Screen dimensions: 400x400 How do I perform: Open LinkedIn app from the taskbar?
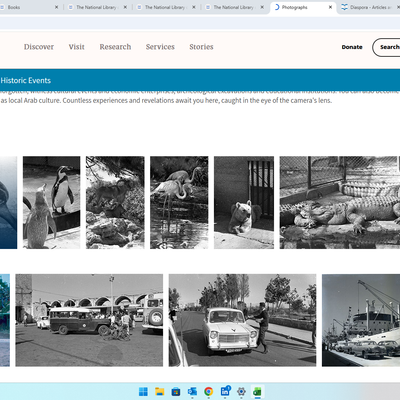click(x=225, y=391)
